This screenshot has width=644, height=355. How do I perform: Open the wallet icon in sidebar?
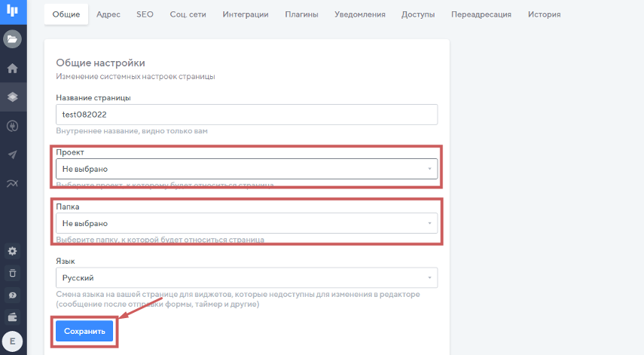coord(12,316)
